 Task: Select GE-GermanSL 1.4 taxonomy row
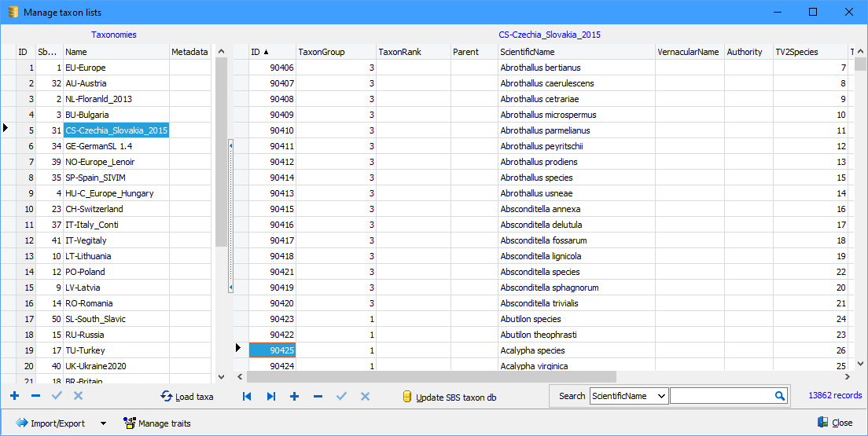point(97,146)
